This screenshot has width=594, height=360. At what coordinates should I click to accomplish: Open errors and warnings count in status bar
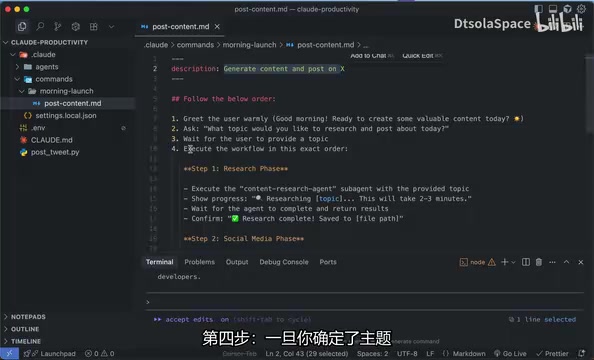point(100,354)
